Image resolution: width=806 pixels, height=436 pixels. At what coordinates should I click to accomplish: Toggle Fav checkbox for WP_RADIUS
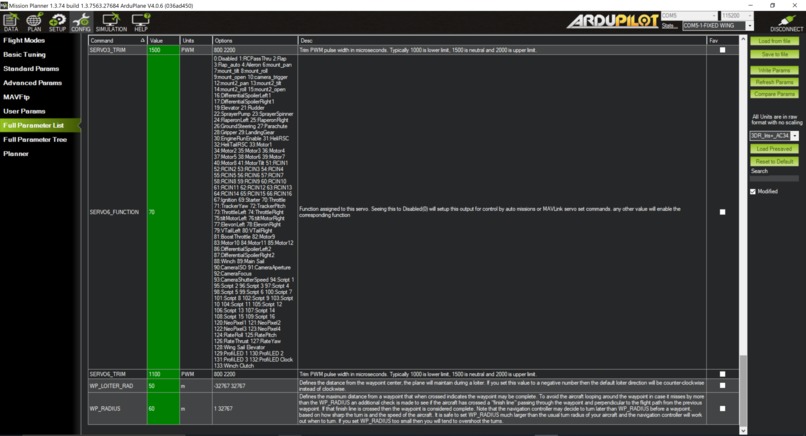coord(722,409)
